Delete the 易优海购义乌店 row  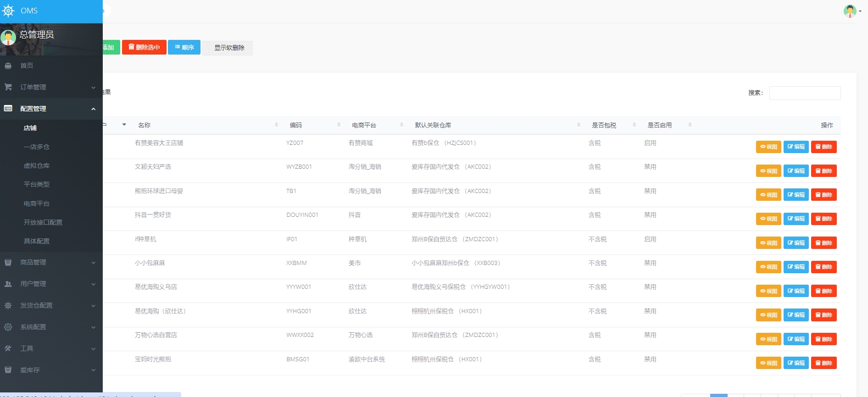824,291
